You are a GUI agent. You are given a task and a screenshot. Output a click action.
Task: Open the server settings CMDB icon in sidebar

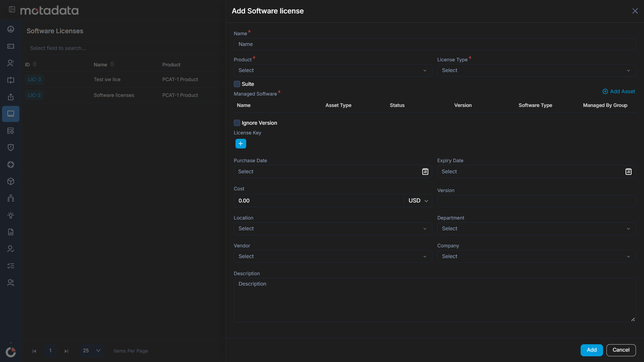[11, 131]
